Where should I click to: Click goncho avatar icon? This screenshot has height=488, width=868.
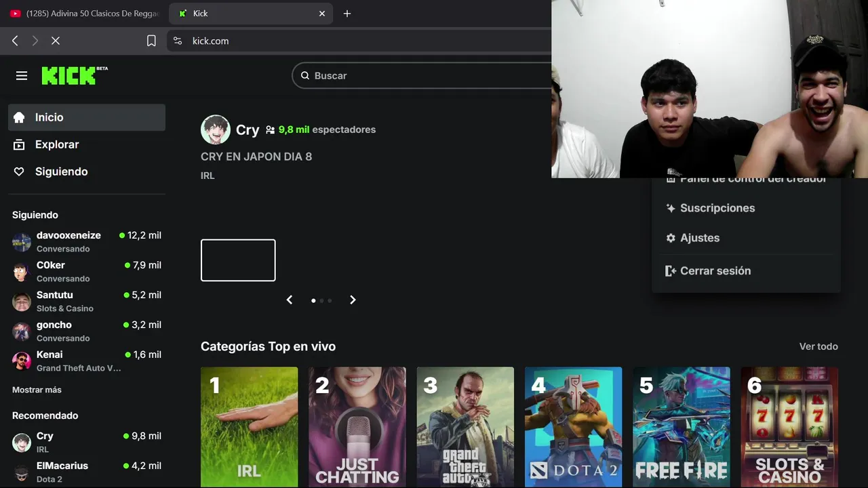[22, 331]
